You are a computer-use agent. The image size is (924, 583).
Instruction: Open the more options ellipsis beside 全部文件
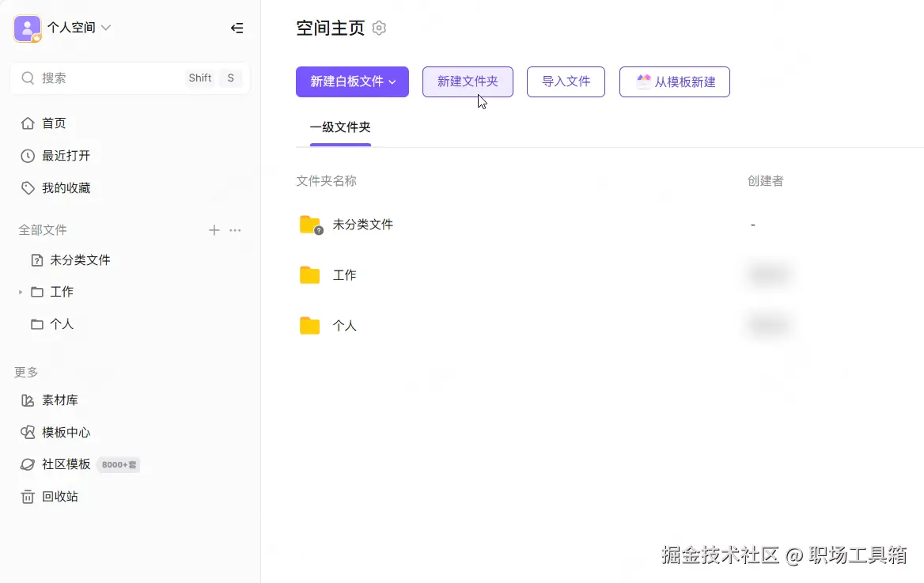click(x=235, y=230)
